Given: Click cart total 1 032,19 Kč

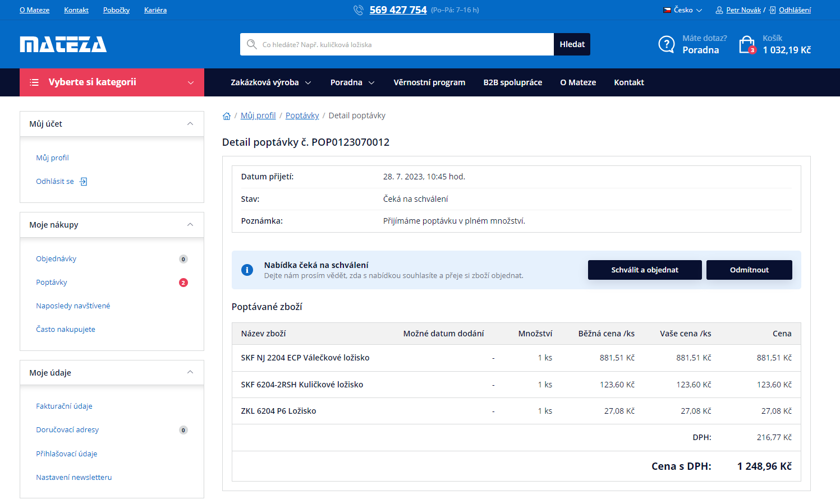Looking at the screenshot, I should pyautogui.click(x=787, y=50).
